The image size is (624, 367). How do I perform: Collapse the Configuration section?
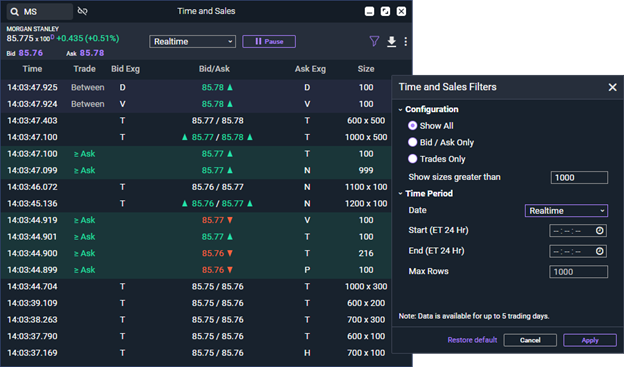(x=400, y=109)
